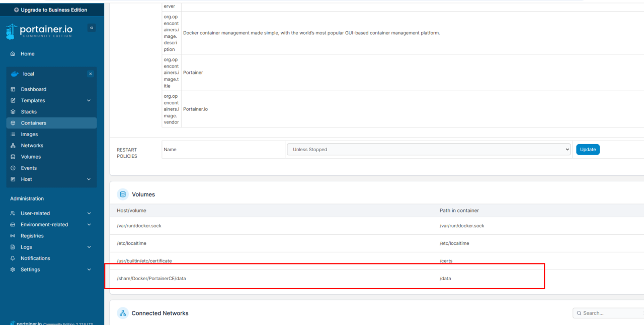Close the local environment with its X
The height and width of the screenshot is (325, 644).
click(91, 74)
